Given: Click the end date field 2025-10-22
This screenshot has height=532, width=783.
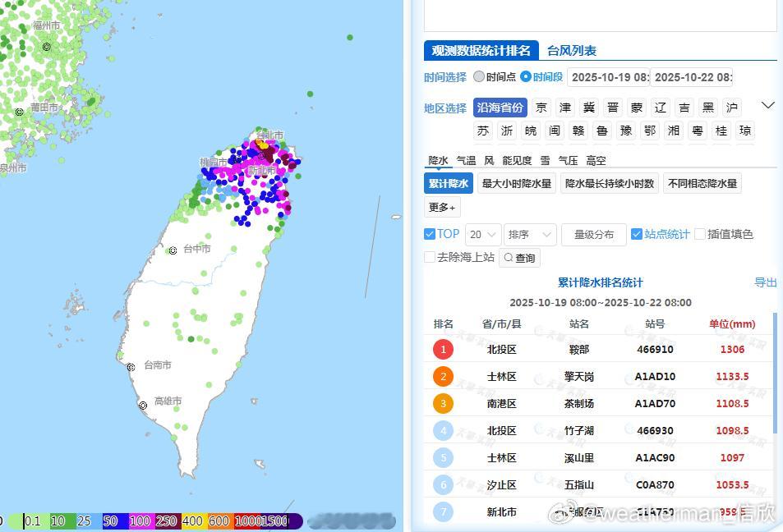Looking at the screenshot, I should point(692,77).
